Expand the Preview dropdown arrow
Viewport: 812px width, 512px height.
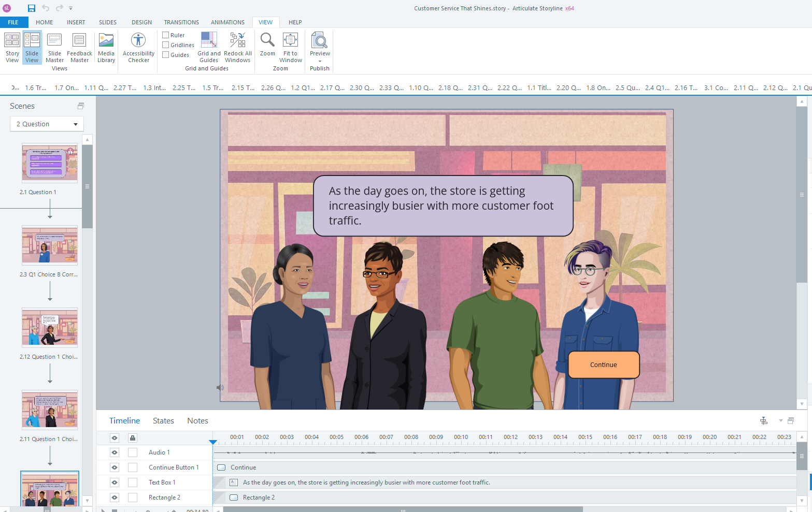click(x=320, y=61)
